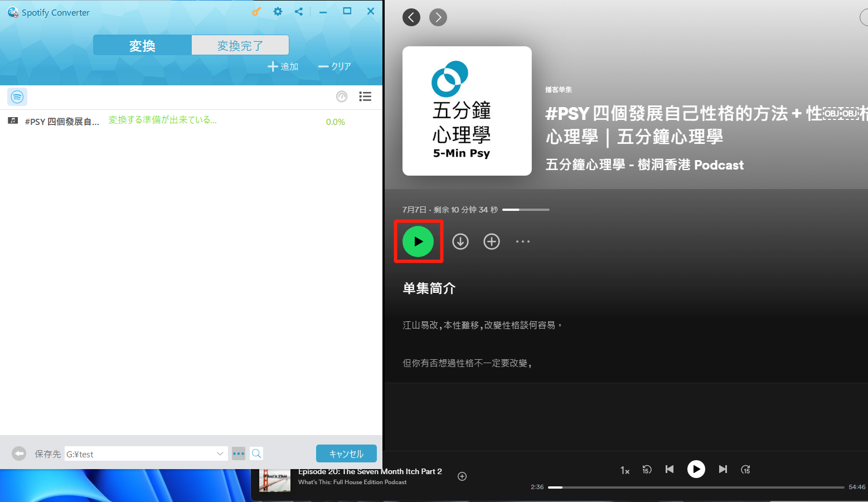Click the description line 江山易改,本性難移
Screen dimensions: 868x502
pyautogui.click(x=482, y=325)
